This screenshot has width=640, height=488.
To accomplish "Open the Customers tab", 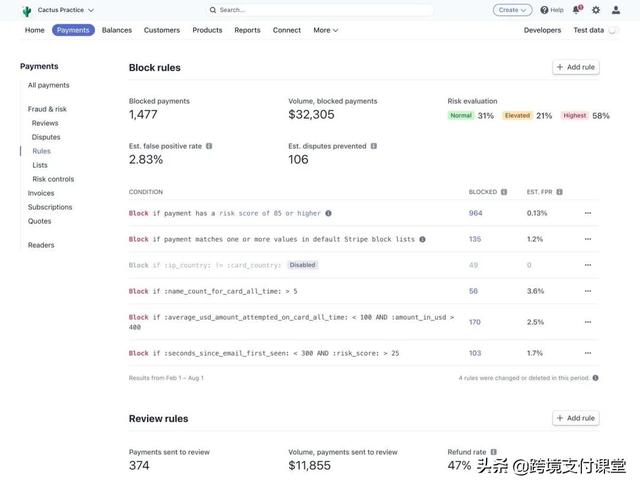I will tap(162, 30).
